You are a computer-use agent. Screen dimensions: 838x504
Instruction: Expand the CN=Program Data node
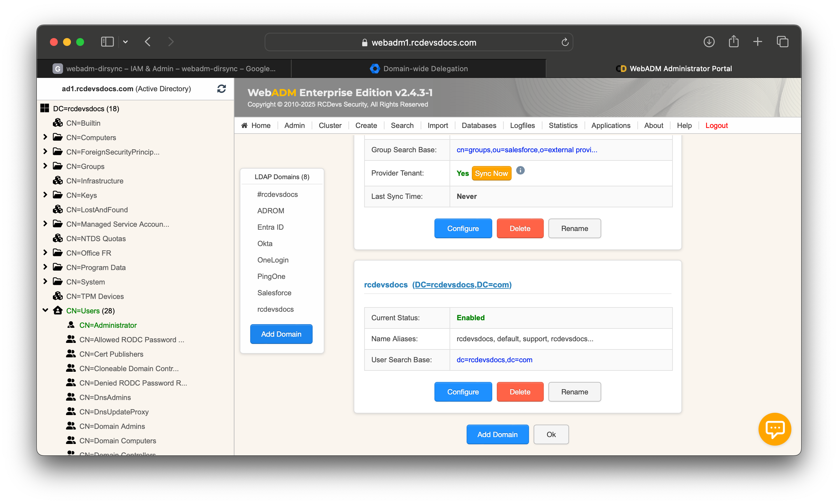[x=45, y=267]
